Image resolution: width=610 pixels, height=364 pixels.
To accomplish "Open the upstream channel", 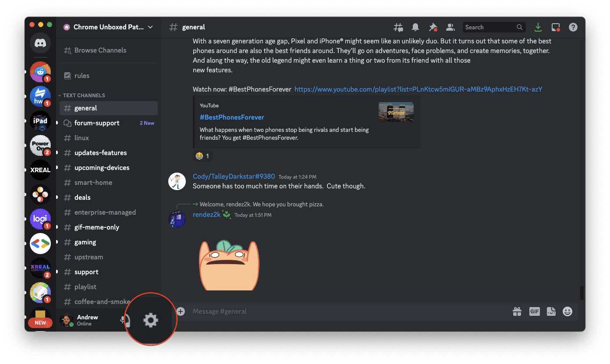I will [x=108, y=257].
